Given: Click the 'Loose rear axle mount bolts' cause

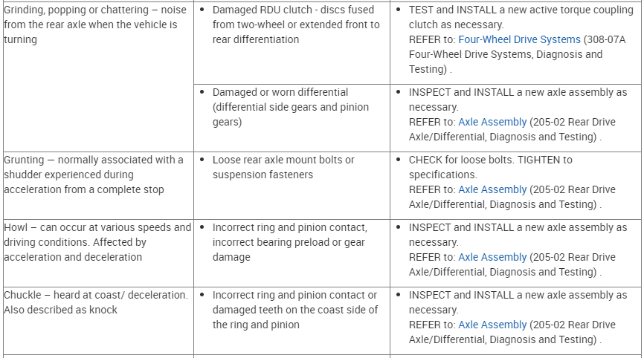Looking at the screenshot, I should click(283, 167).
